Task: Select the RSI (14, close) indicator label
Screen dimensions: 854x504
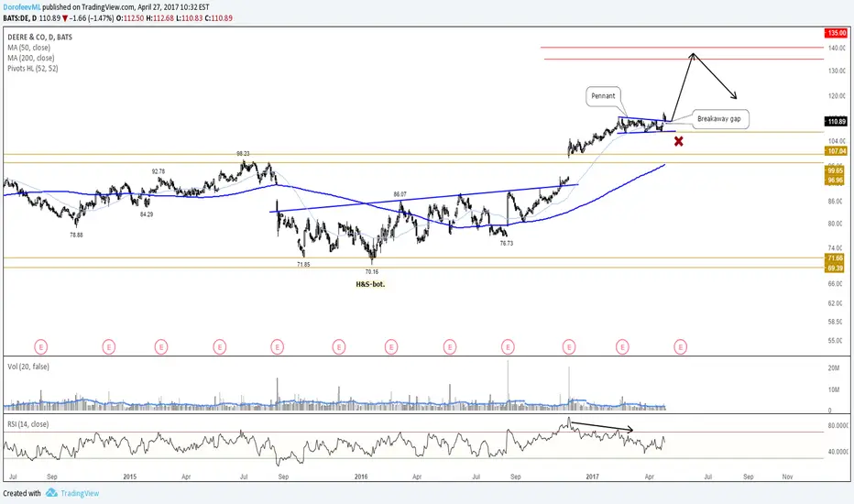Action: click(x=27, y=424)
